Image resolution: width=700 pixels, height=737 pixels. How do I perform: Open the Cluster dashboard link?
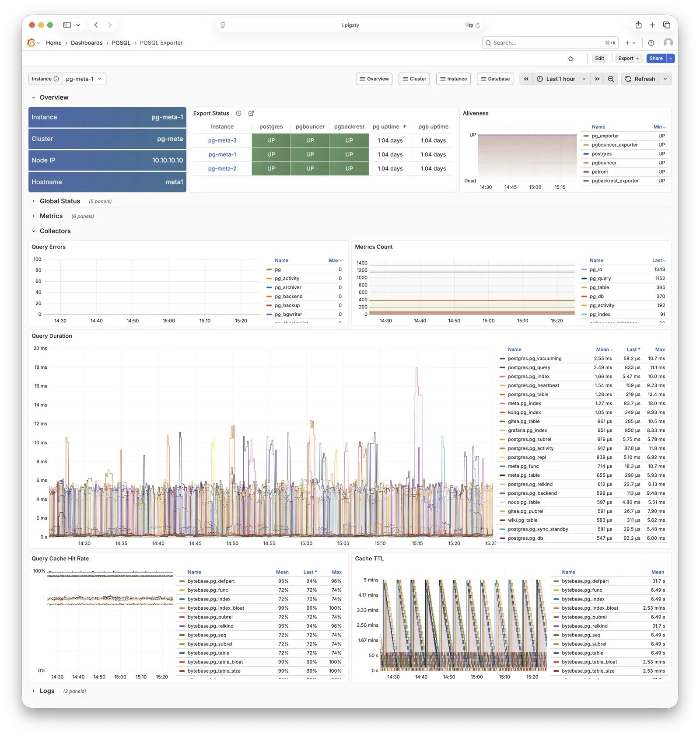(414, 79)
